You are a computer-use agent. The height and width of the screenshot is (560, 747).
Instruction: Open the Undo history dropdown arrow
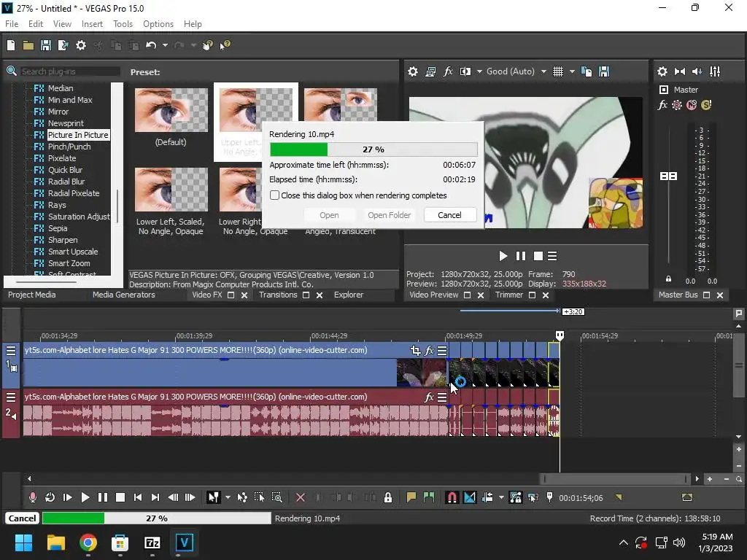[165, 45]
